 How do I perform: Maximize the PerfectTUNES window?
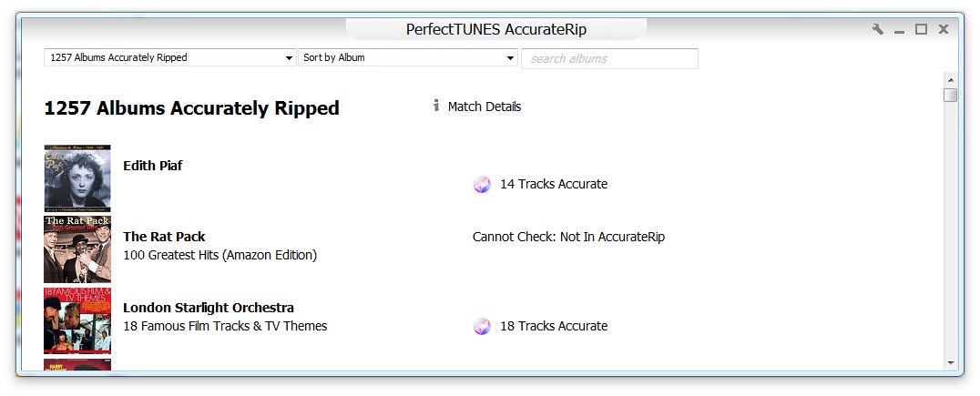point(921,29)
